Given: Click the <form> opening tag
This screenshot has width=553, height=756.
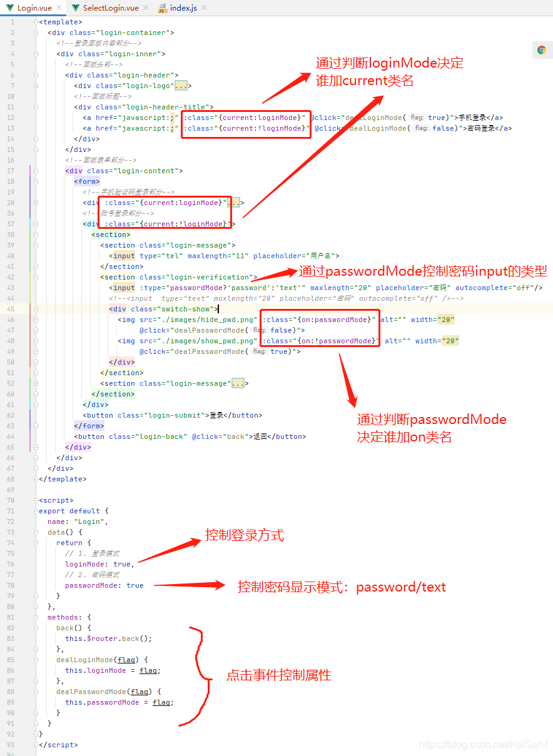Looking at the screenshot, I should [x=87, y=181].
